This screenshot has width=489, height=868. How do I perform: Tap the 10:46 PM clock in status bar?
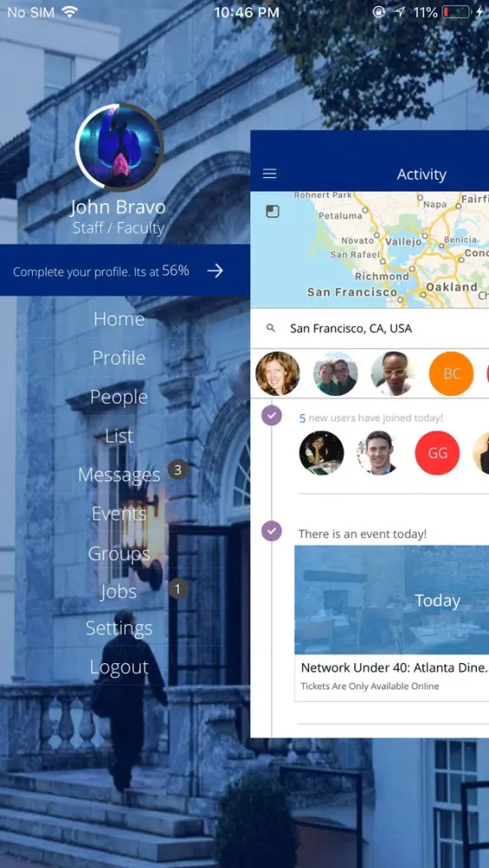pyautogui.click(x=247, y=12)
